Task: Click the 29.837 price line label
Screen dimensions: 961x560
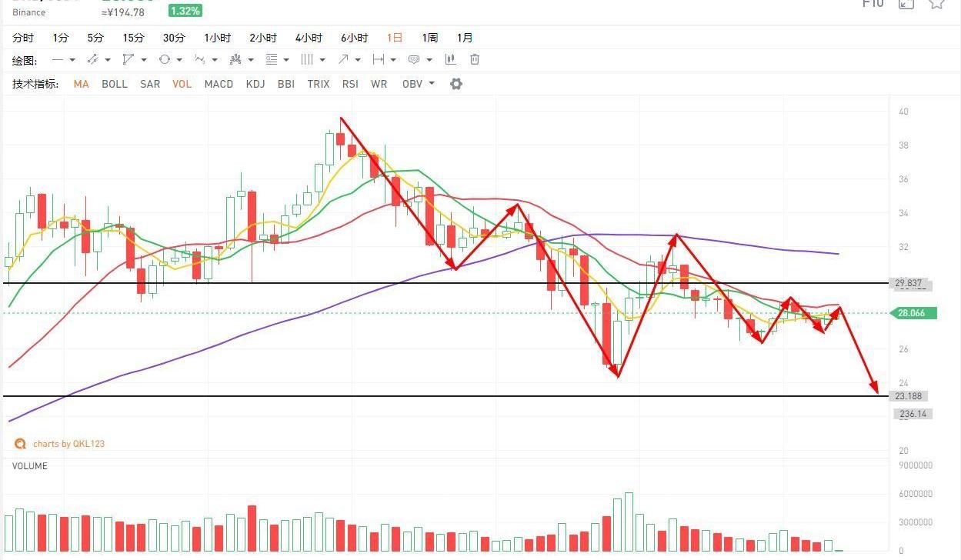Action: 909,284
